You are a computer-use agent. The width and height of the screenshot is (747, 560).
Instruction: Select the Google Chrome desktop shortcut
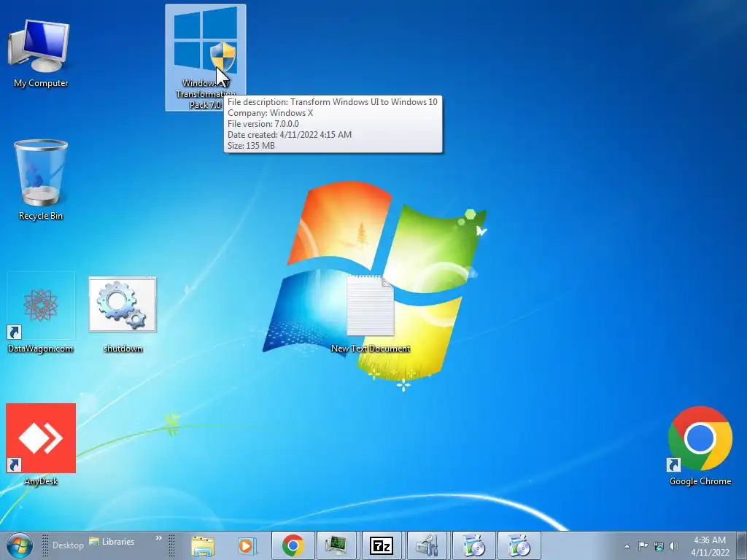(700, 446)
